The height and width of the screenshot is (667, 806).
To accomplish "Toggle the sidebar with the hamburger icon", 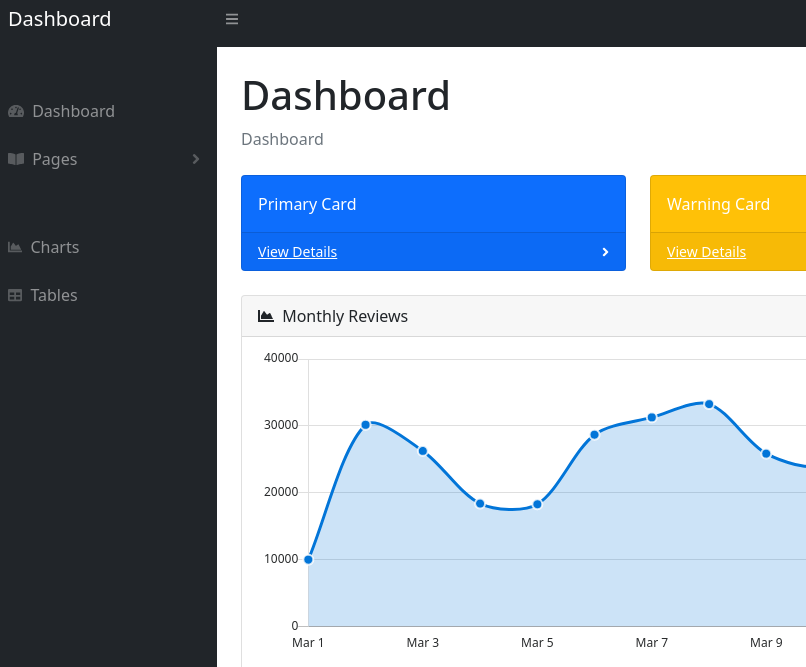I will click(x=232, y=19).
